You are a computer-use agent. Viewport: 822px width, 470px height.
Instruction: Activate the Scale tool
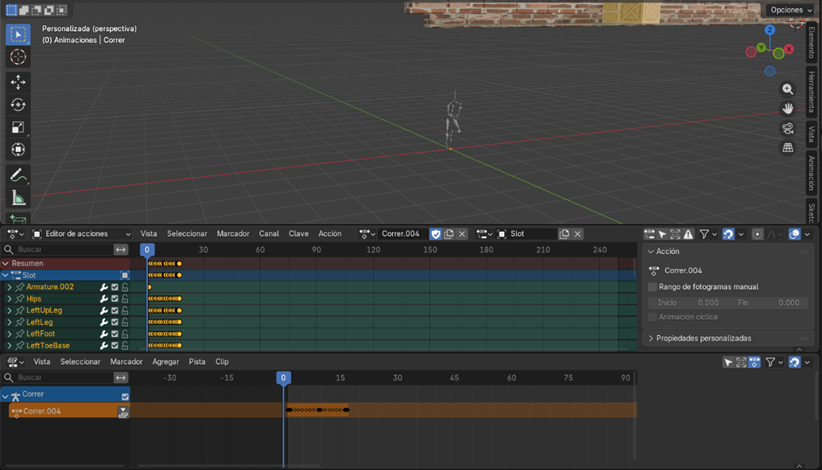point(18,127)
